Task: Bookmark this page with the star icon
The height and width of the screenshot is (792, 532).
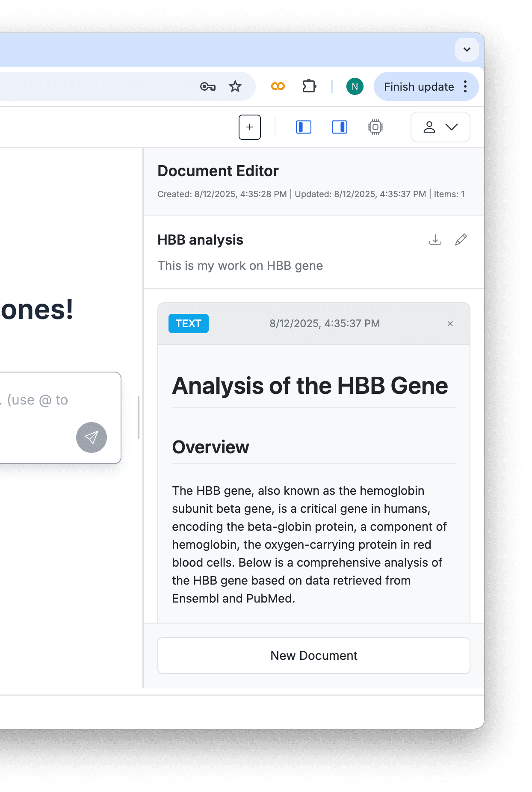Action: click(235, 87)
